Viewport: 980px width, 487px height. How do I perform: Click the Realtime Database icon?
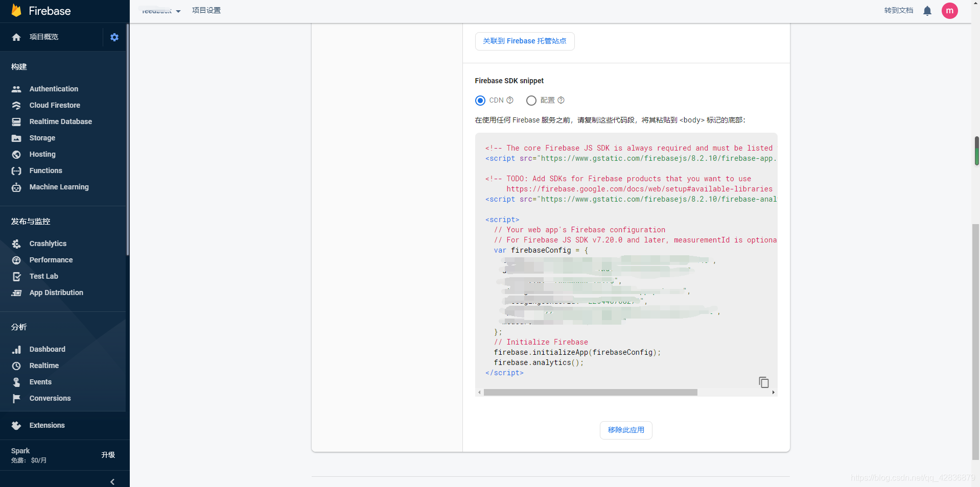(16, 121)
